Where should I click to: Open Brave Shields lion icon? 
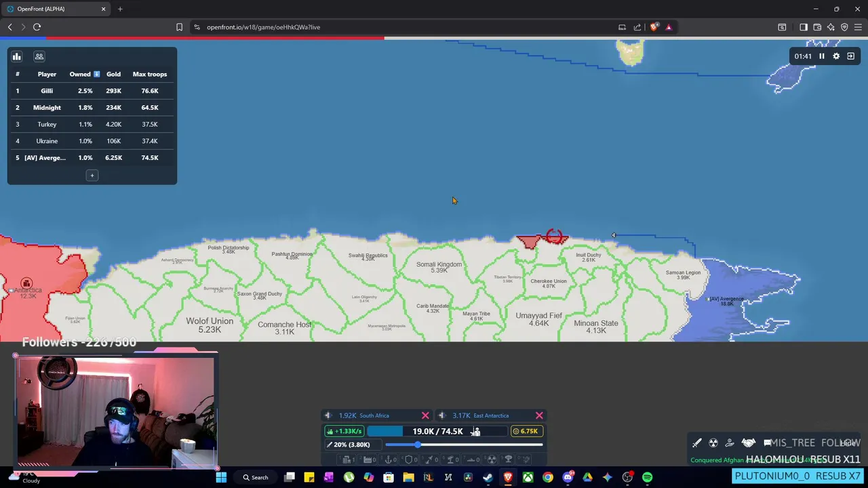[x=654, y=27]
